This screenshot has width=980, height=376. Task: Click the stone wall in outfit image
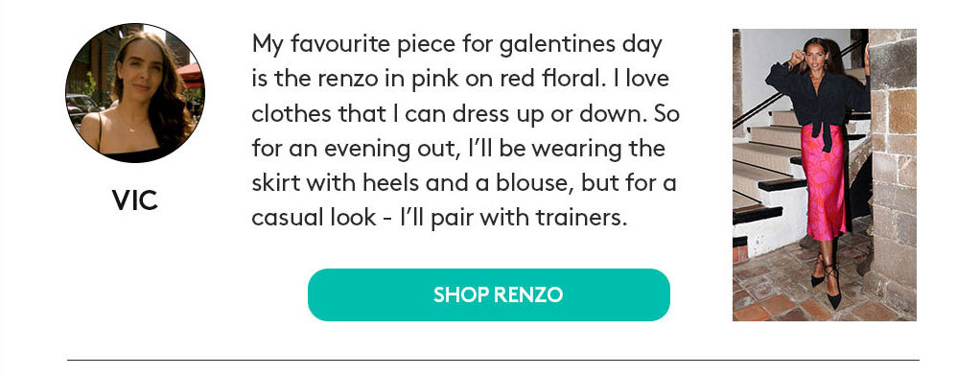(x=893, y=163)
